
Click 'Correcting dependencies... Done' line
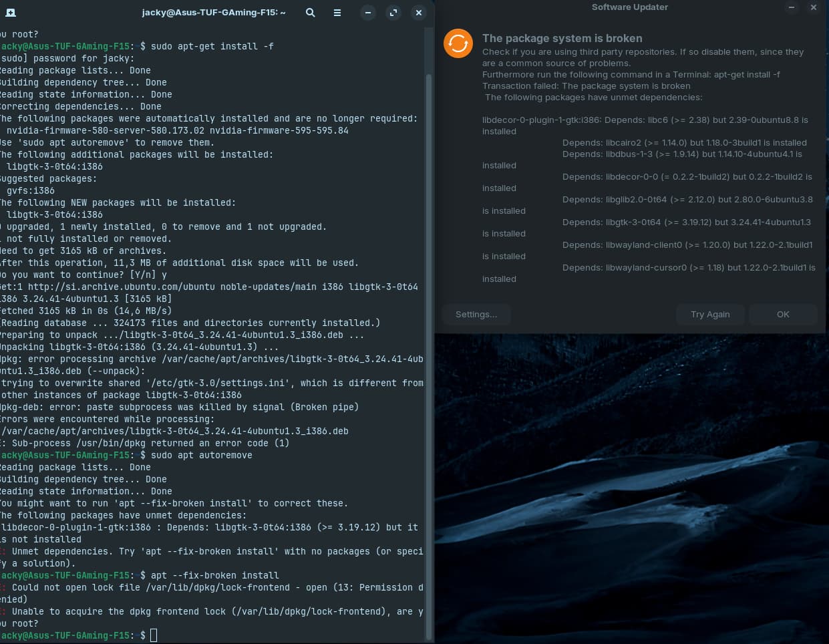click(81, 107)
